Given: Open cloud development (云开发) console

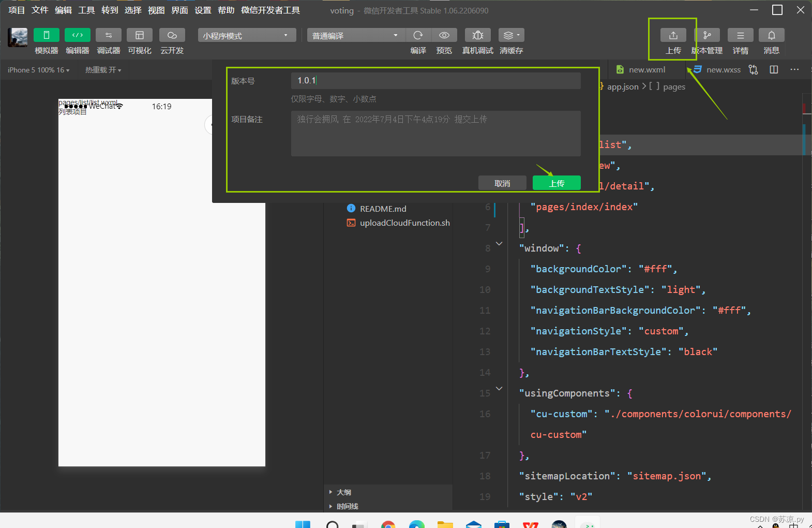Looking at the screenshot, I should tap(172, 35).
